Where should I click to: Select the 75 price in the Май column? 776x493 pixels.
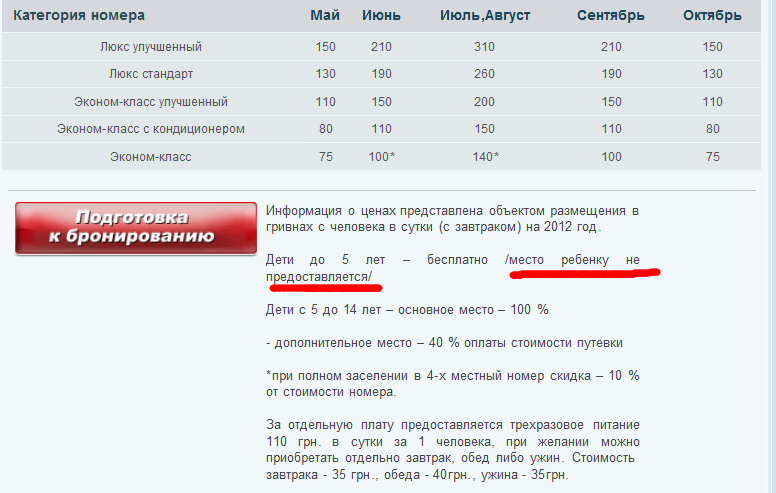325,157
